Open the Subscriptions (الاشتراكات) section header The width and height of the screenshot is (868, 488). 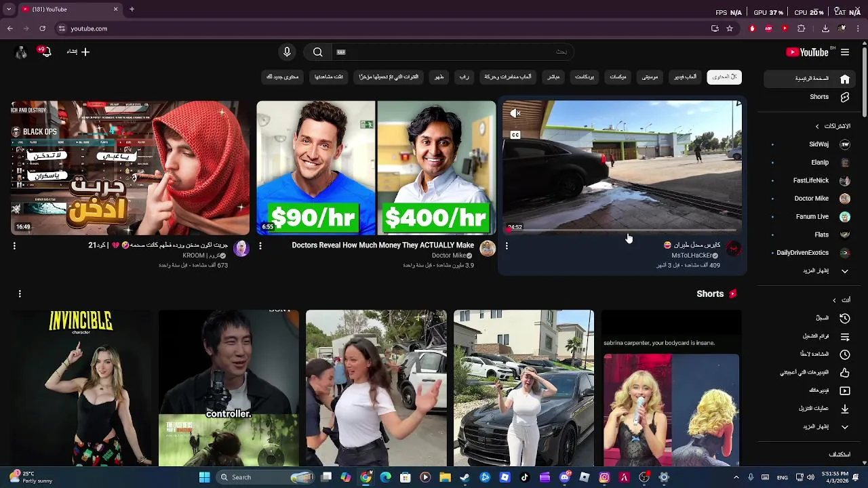pyautogui.click(x=833, y=126)
